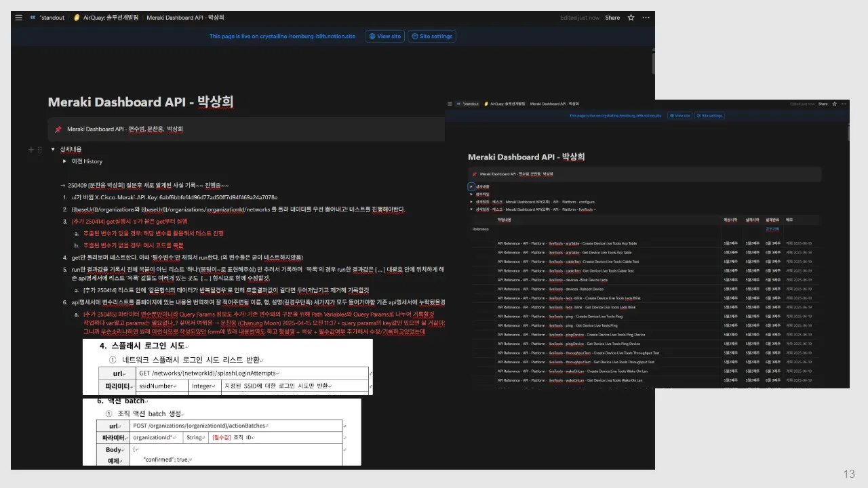Click Meraki Dashboard API breadcrumb in left window
868x488 pixels.
tap(185, 18)
